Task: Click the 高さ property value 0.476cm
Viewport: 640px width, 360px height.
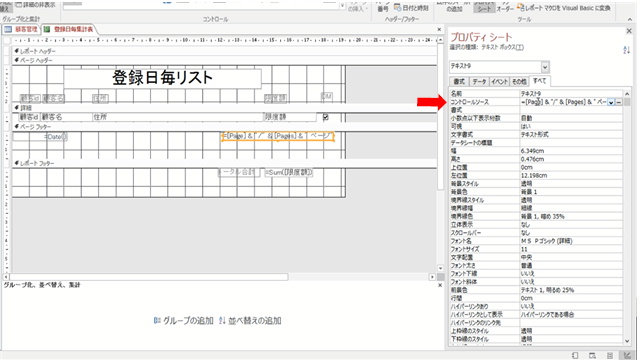Action: [571, 159]
